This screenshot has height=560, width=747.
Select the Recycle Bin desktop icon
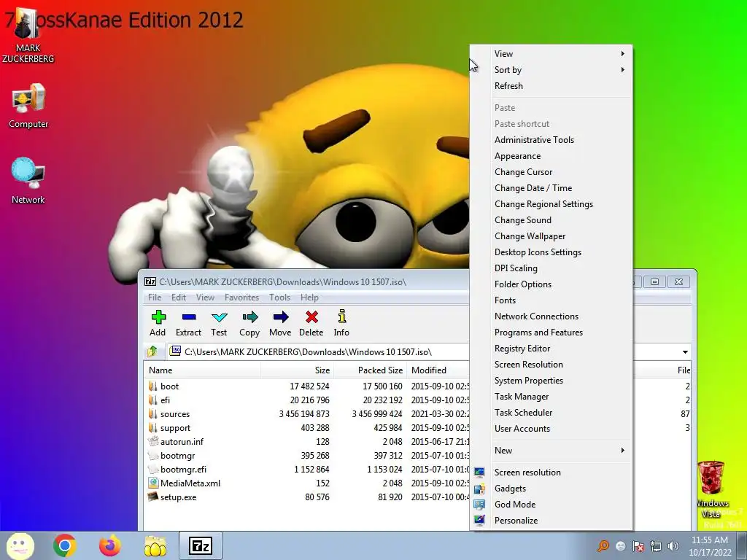click(x=711, y=491)
